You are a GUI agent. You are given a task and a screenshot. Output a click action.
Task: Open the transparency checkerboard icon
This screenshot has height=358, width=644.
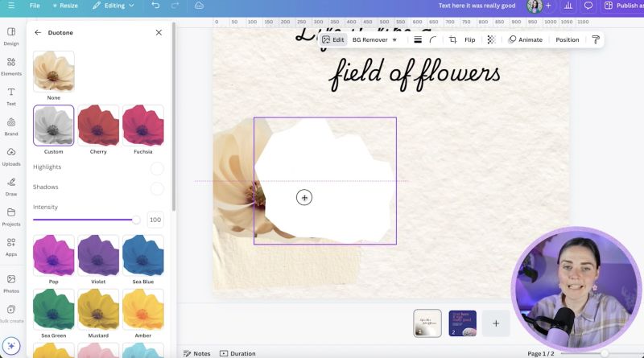pos(491,40)
